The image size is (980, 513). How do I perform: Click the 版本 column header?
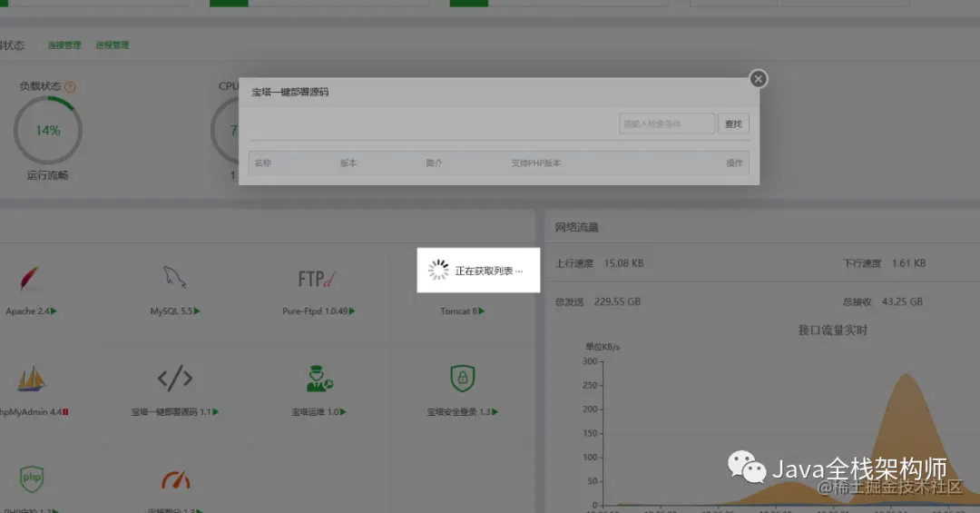point(348,163)
